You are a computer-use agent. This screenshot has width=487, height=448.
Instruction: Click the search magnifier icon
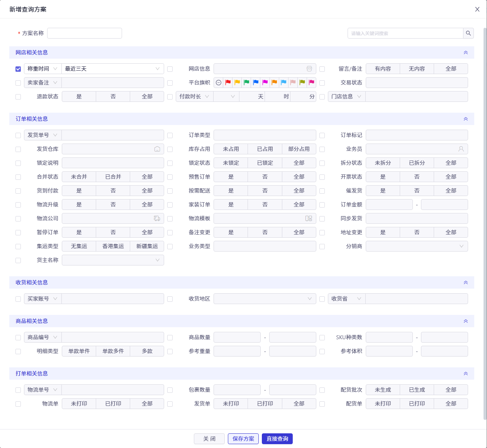pos(468,33)
